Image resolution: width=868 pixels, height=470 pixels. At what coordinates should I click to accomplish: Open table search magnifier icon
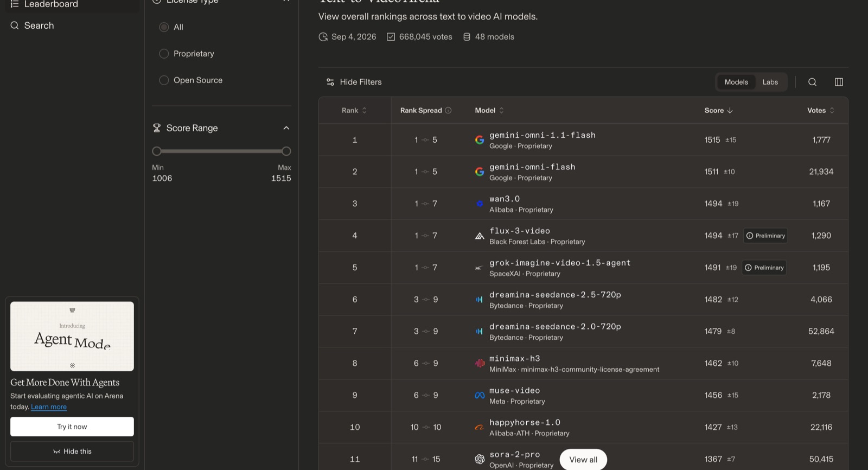click(812, 82)
